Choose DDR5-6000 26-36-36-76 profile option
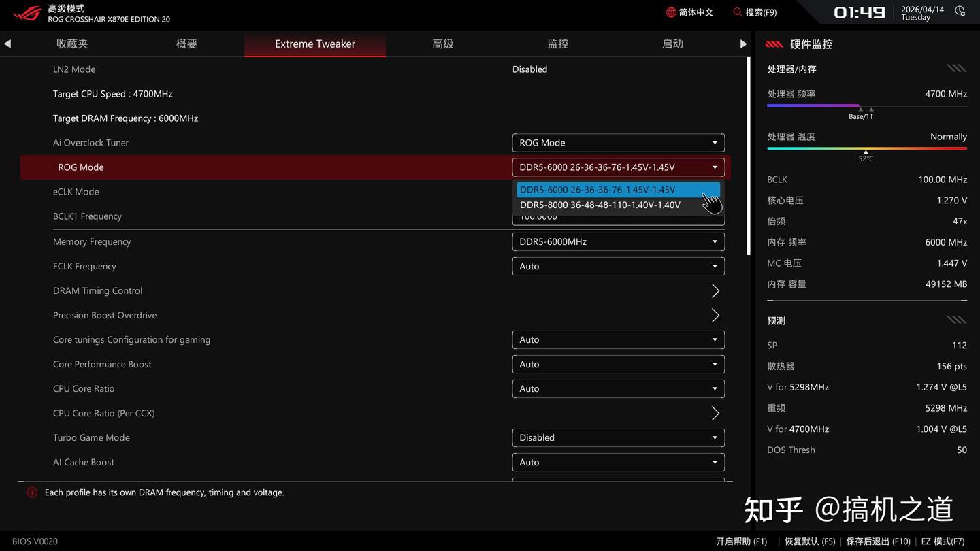Screen dimensions: 980x551 coord(618,190)
